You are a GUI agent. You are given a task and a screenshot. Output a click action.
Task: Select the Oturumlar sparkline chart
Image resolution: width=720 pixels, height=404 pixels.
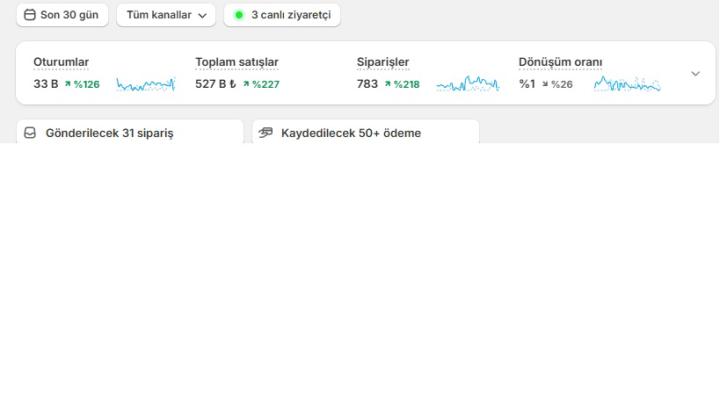146,84
